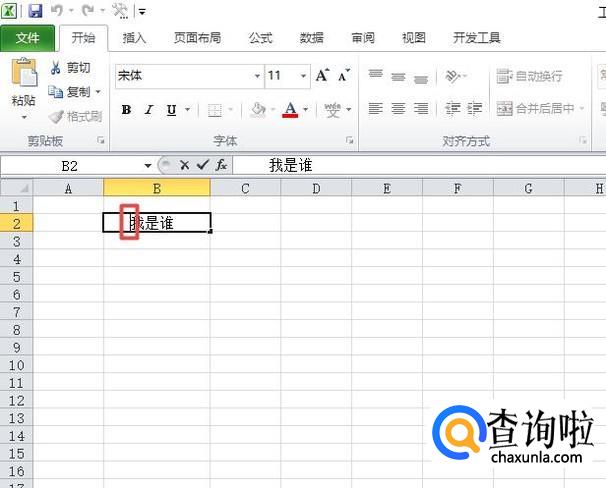
Task: Switch to the 开始 tab
Action: [x=83, y=38]
